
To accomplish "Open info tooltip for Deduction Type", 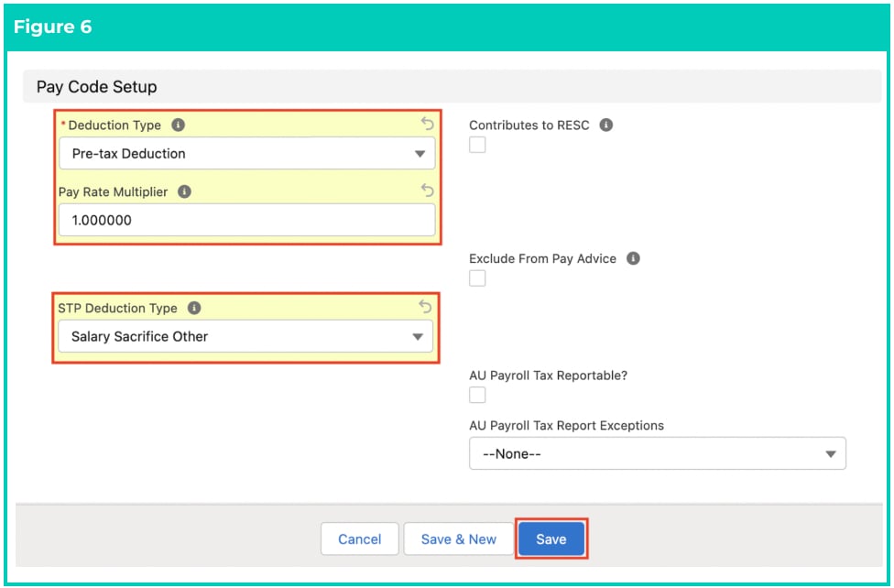I will (178, 125).
